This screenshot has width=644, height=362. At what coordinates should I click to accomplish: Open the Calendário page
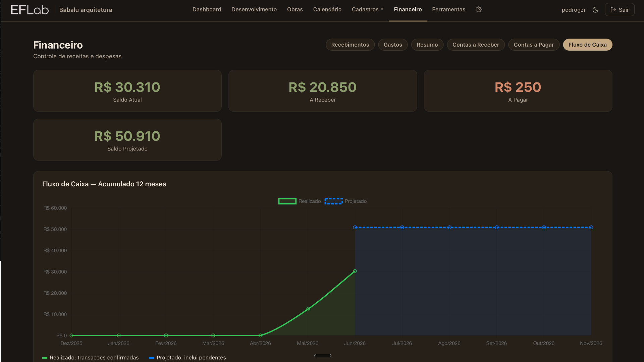pos(327,9)
